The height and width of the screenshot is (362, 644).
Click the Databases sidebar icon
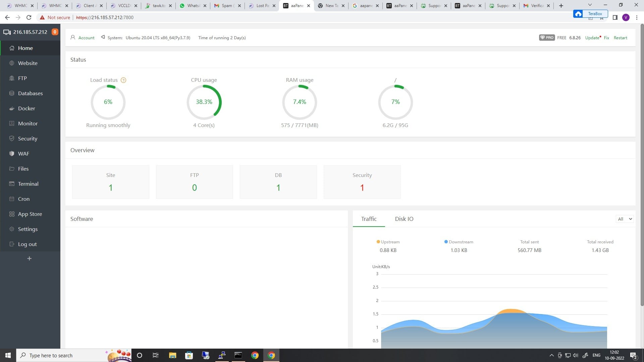(x=12, y=94)
